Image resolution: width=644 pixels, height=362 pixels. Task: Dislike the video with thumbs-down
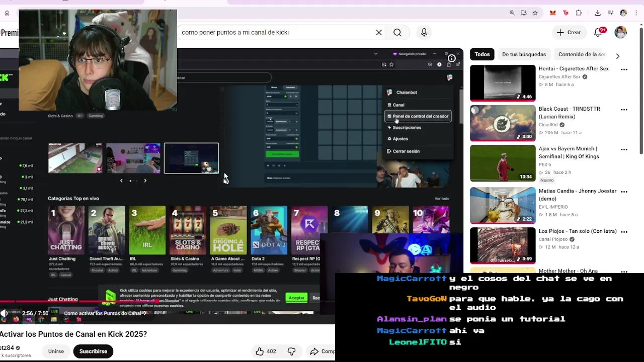(x=291, y=351)
